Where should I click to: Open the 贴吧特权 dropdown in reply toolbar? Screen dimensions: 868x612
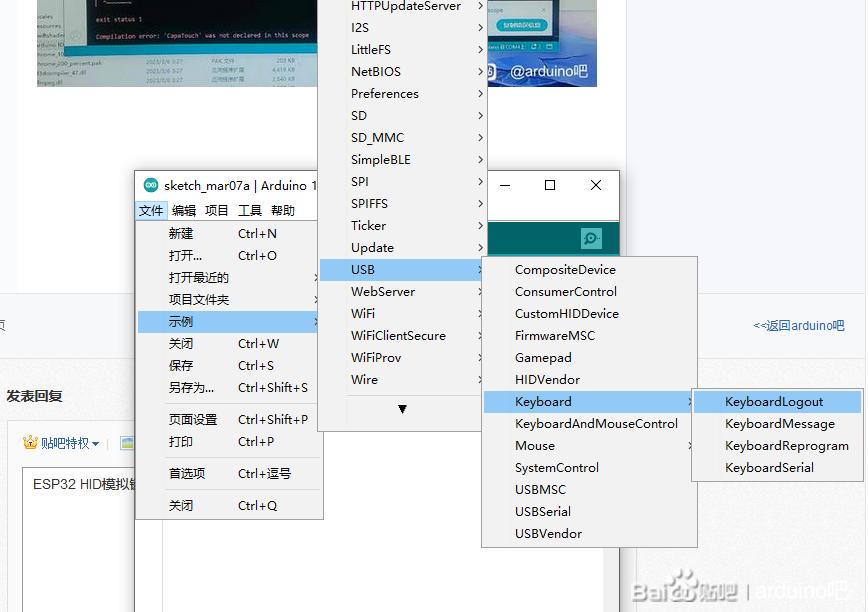coord(69,443)
